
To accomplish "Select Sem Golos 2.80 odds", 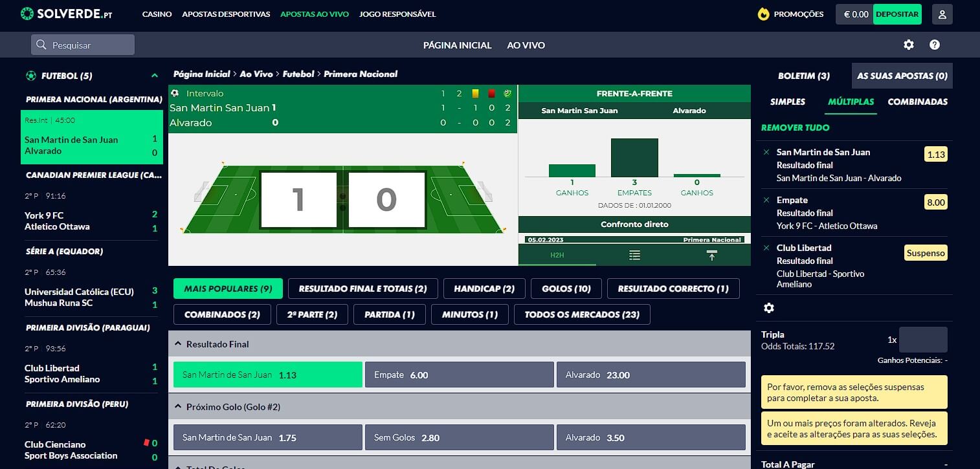I will [460, 437].
